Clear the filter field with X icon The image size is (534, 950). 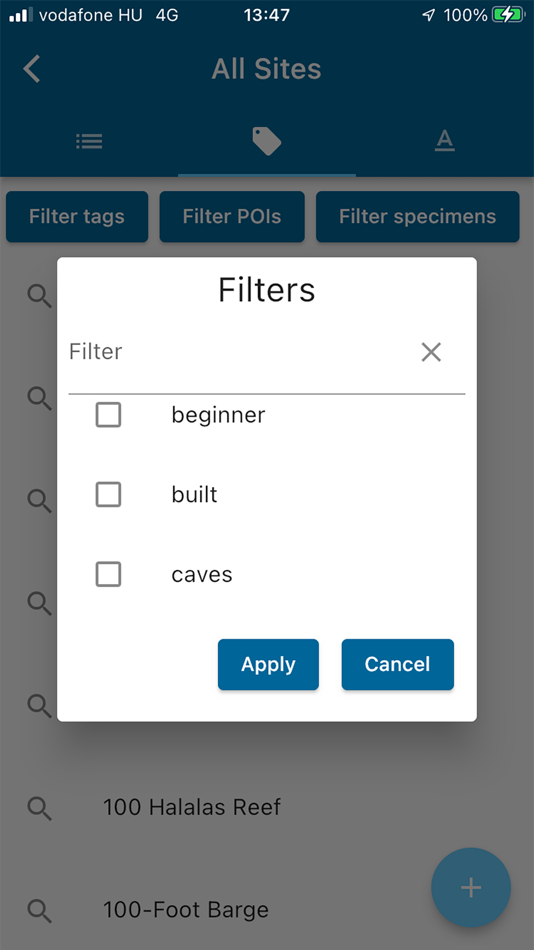click(x=431, y=352)
